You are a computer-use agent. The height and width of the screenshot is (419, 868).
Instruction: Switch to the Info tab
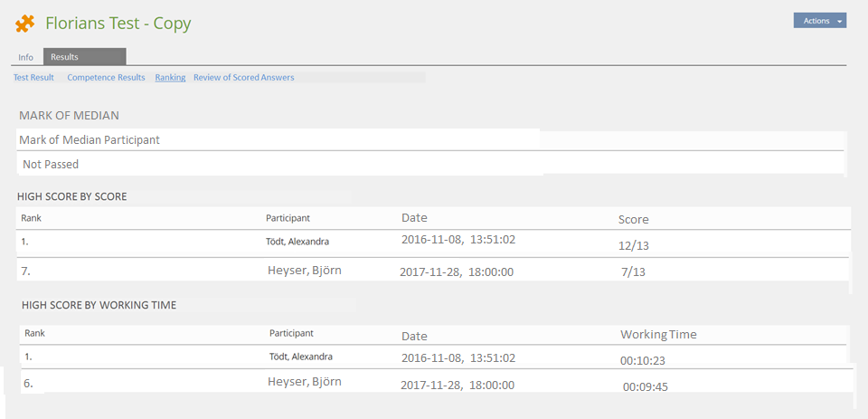point(26,57)
